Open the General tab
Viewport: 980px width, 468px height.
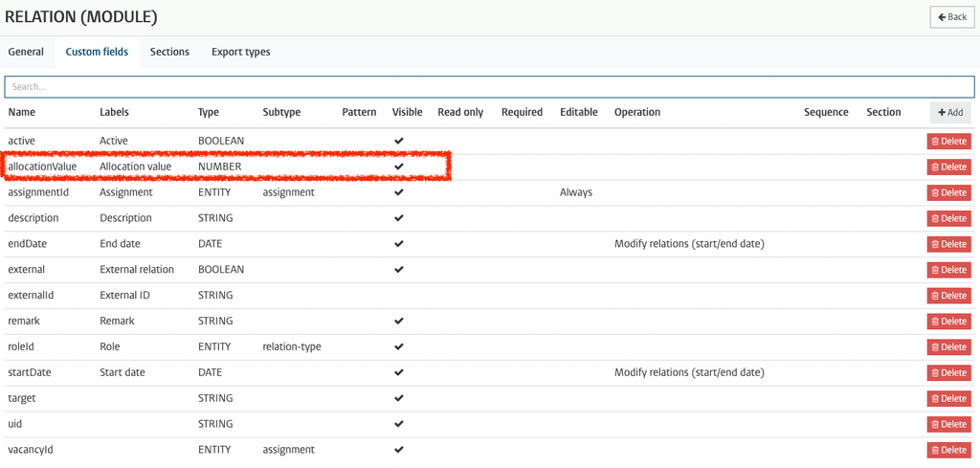[x=26, y=52]
